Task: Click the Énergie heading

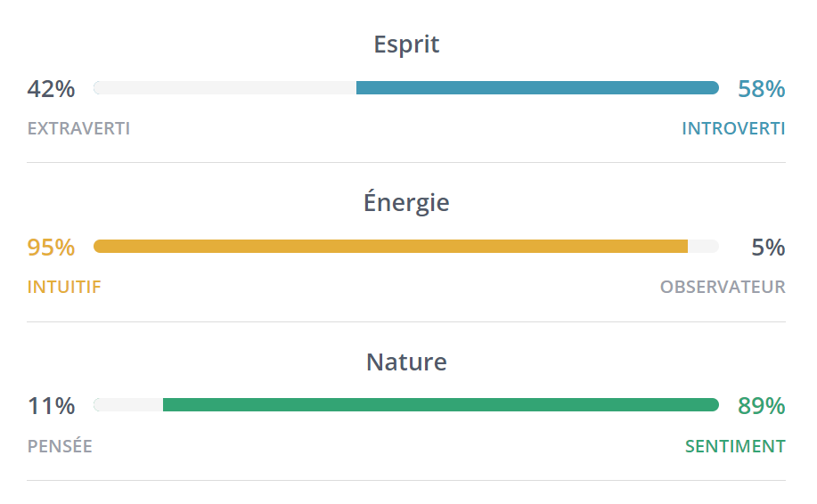Action: pos(406,203)
